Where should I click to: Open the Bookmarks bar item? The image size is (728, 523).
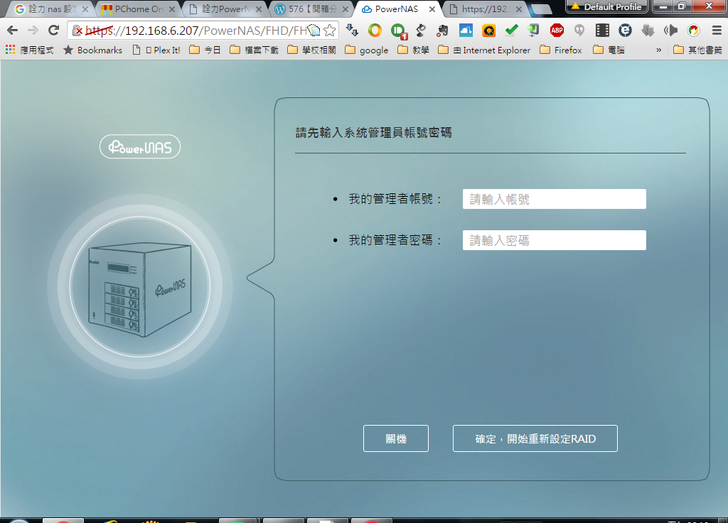click(x=92, y=50)
